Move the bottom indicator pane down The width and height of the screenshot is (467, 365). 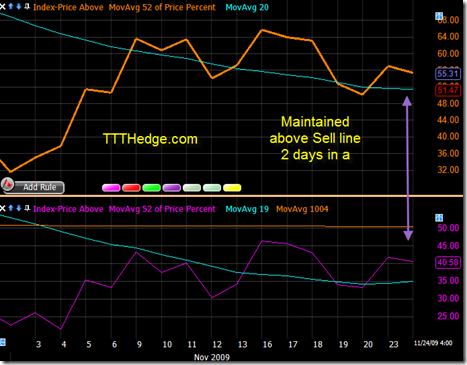18,208
